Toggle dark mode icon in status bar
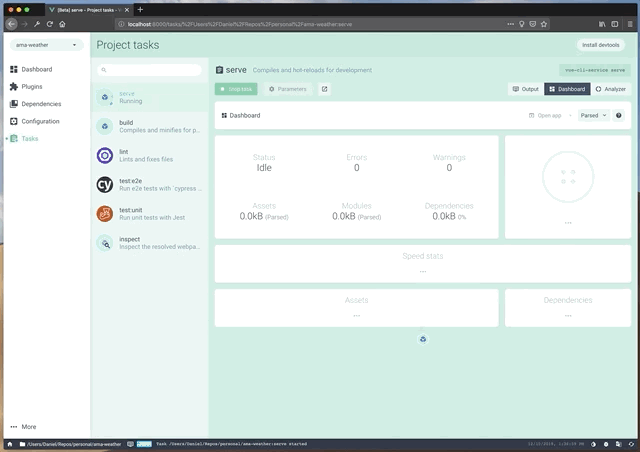The image size is (640, 452). click(593, 444)
